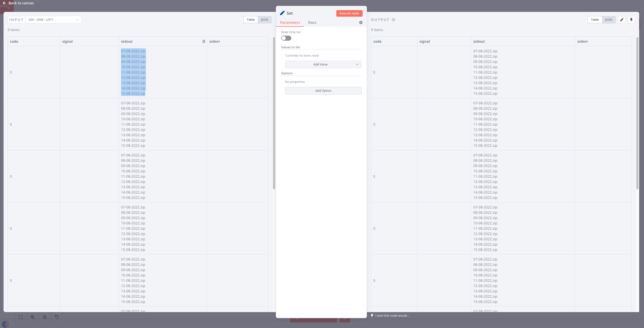Toggle the Keep Only Set switch

(286, 38)
